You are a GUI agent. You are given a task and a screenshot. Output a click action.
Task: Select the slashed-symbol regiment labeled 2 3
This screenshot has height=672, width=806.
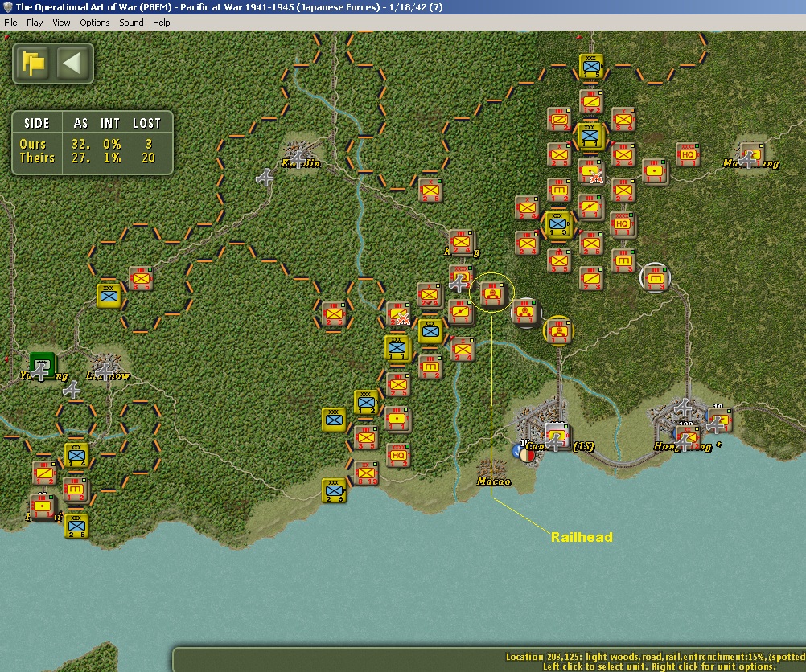591,278
